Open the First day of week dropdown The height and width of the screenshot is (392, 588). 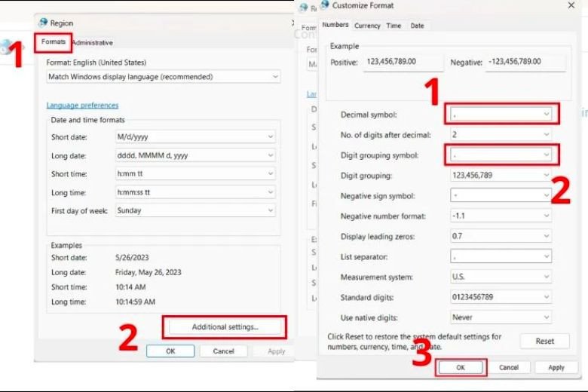(x=195, y=210)
